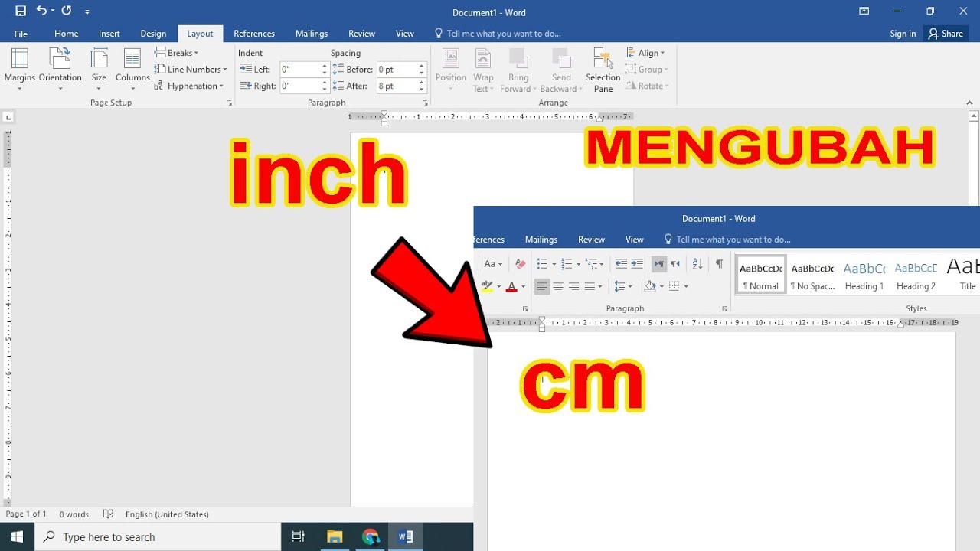This screenshot has height=551, width=980.
Task: Toggle right-to-left text direction
Action: point(675,264)
